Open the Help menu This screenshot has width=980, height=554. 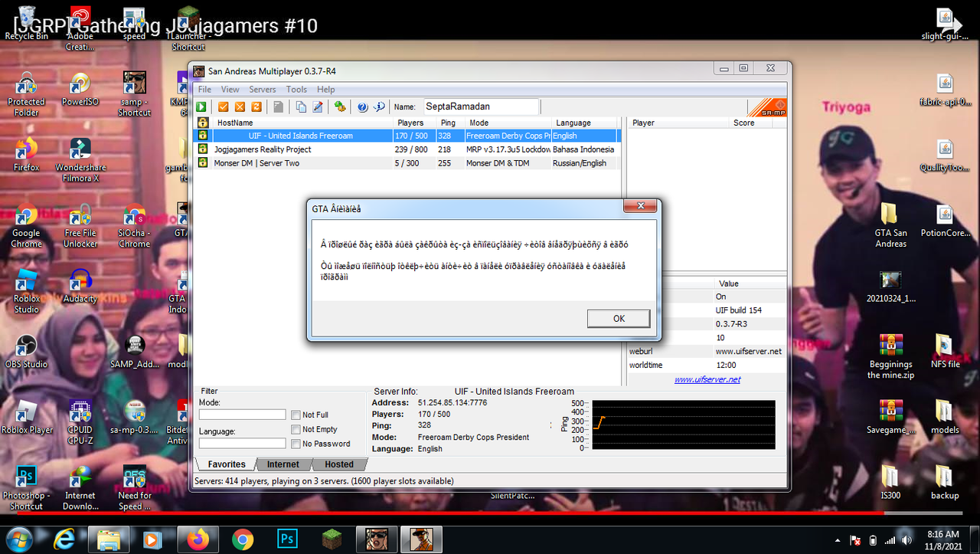(326, 90)
